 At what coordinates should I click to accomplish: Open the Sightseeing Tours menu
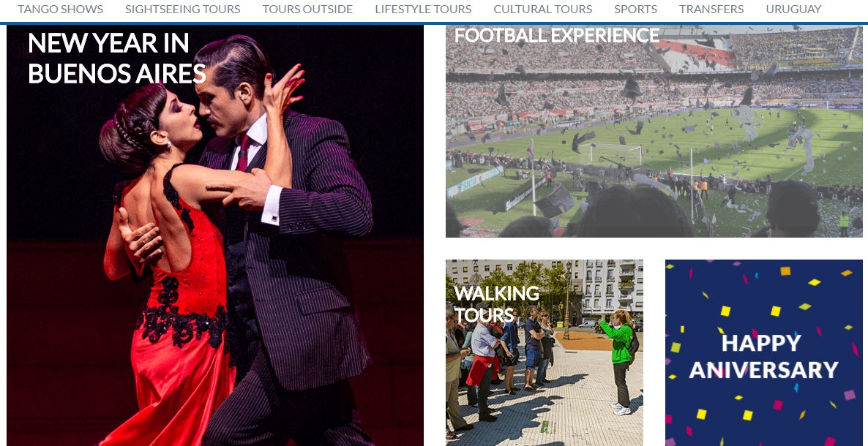point(183,10)
